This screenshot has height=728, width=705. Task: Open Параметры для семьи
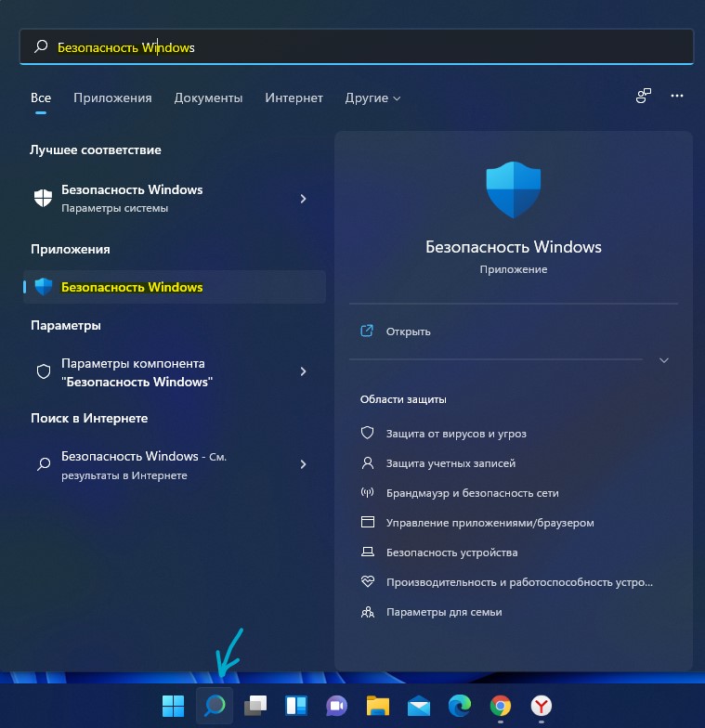(x=444, y=612)
